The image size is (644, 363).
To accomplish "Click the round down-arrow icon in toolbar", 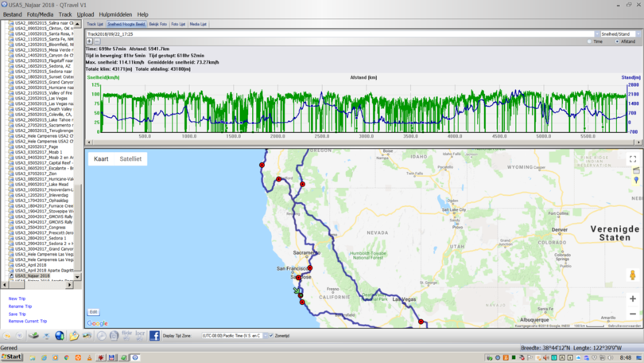I will coord(19,335).
